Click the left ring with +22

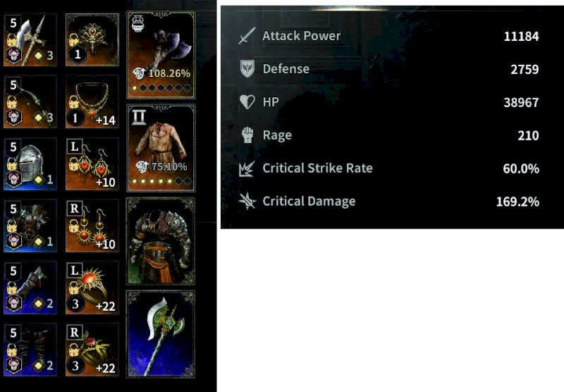92,288
